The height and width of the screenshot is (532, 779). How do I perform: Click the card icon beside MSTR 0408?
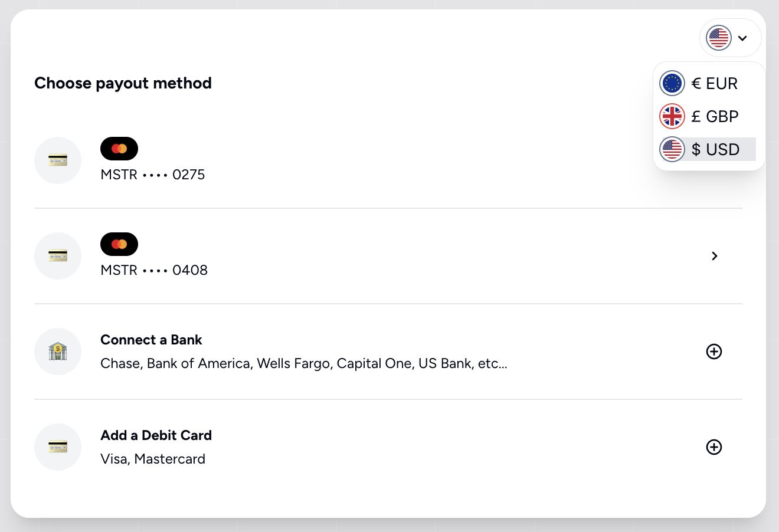[x=58, y=256]
